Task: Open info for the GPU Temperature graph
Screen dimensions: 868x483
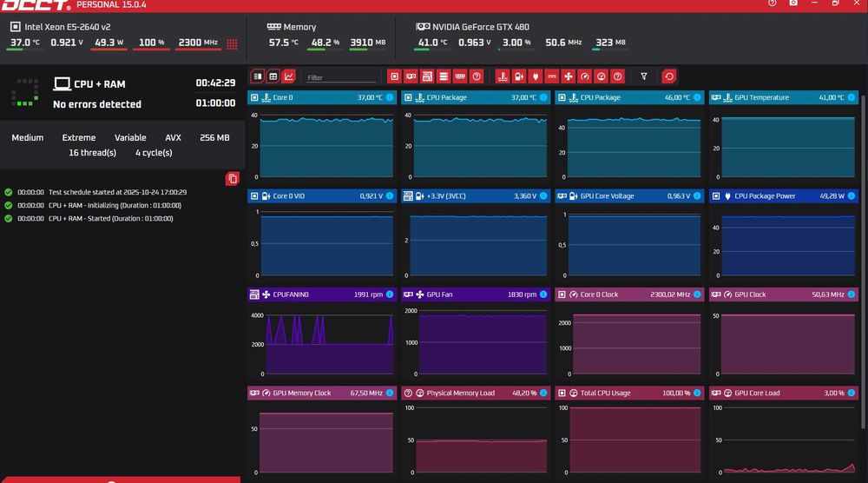Action: click(x=852, y=97)
